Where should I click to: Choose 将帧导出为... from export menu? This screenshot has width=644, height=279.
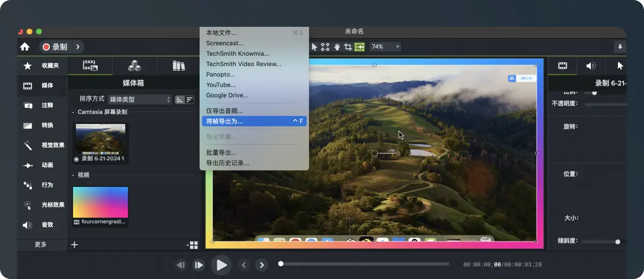[254, 121]
